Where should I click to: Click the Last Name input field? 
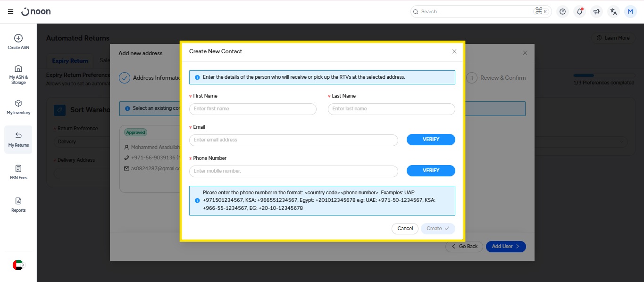pos(391,109)
